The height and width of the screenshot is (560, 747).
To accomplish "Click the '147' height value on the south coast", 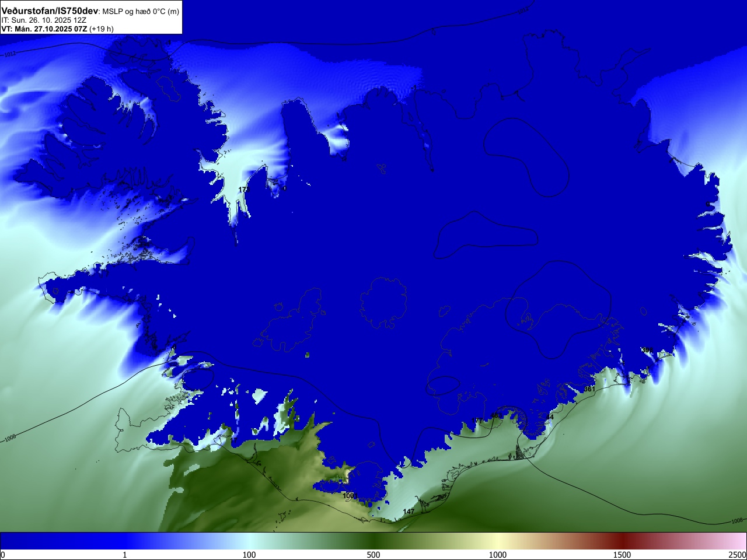I will (409, 512).
